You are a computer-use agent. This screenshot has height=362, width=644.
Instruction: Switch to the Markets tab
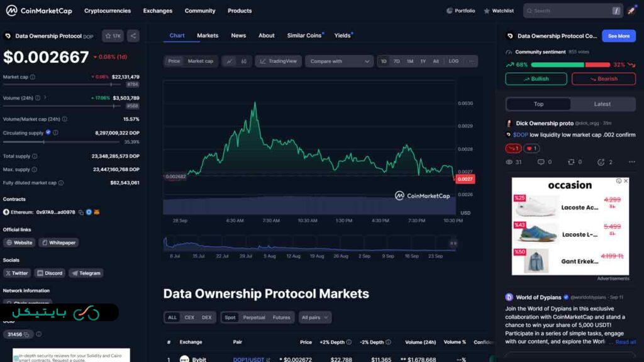click(x=208, y=36)
